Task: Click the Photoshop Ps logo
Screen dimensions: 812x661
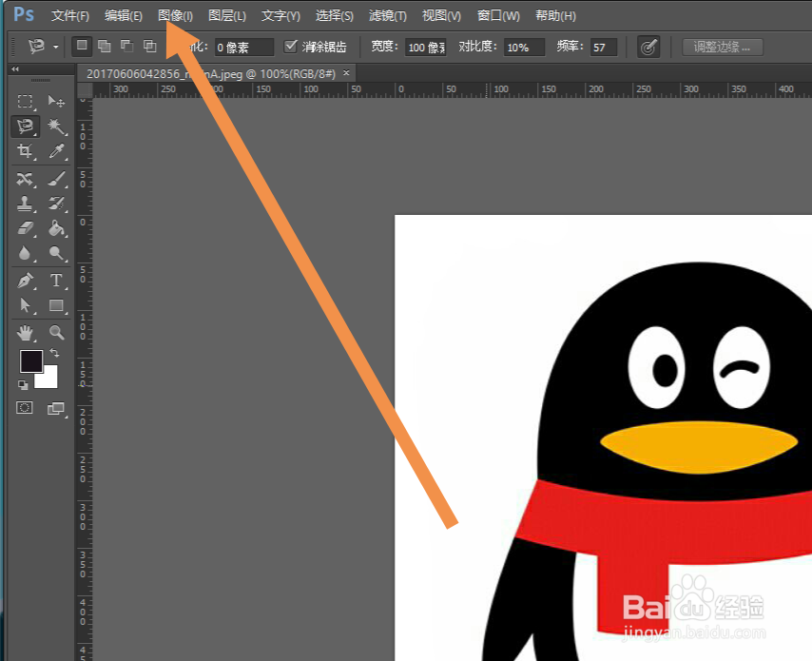Action: [x=24, y=14]
